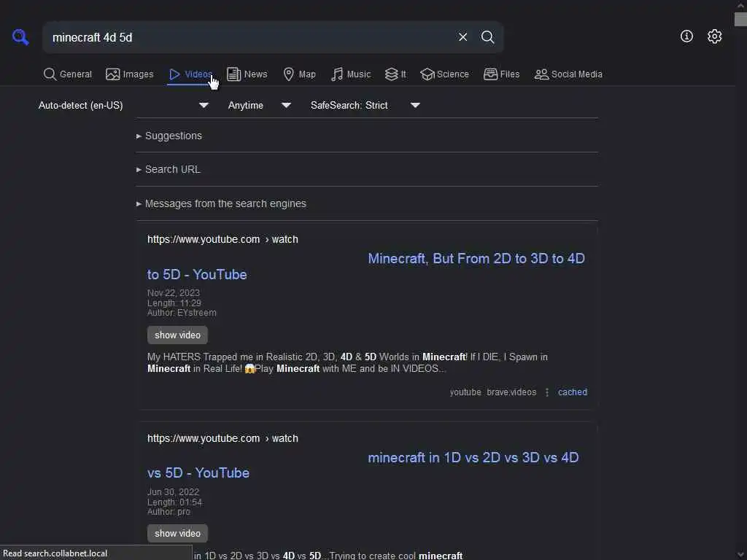Click the 'Length: 01:54' text
The width and height of the screenshot is (747, 560).
click(x=174, y=502)
